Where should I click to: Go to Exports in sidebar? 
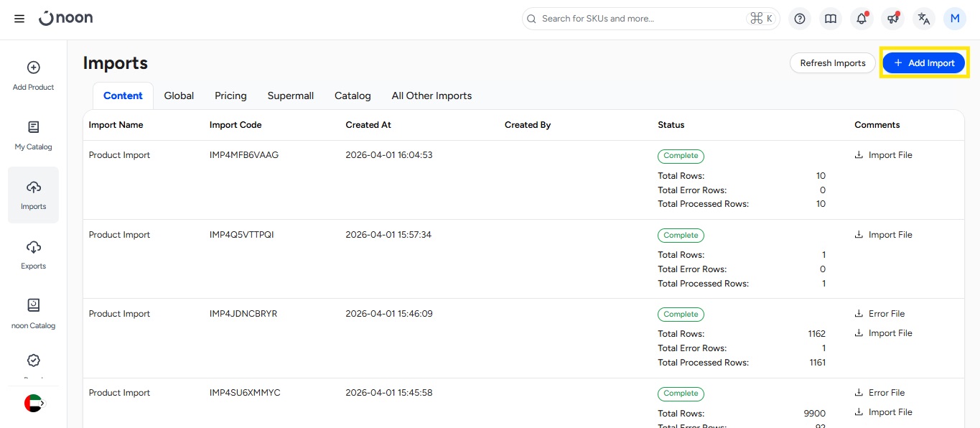pyautogui.click(x=33, y=254)
